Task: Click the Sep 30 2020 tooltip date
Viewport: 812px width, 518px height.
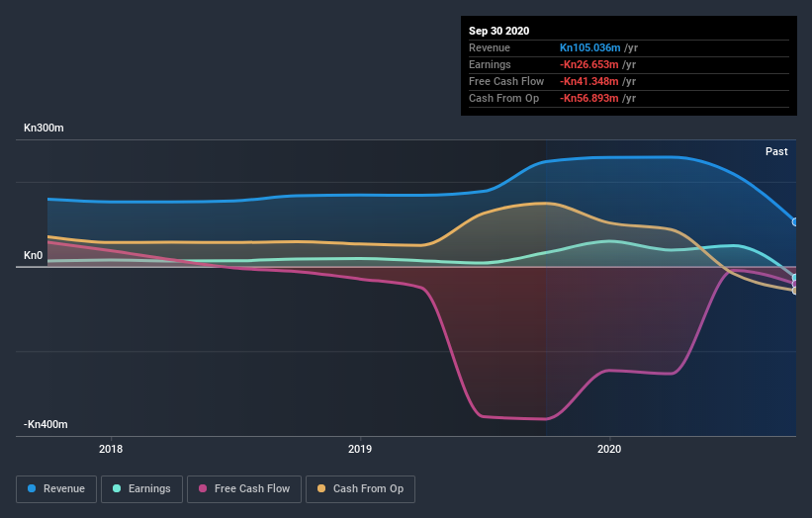Action: tap(499, 31)
